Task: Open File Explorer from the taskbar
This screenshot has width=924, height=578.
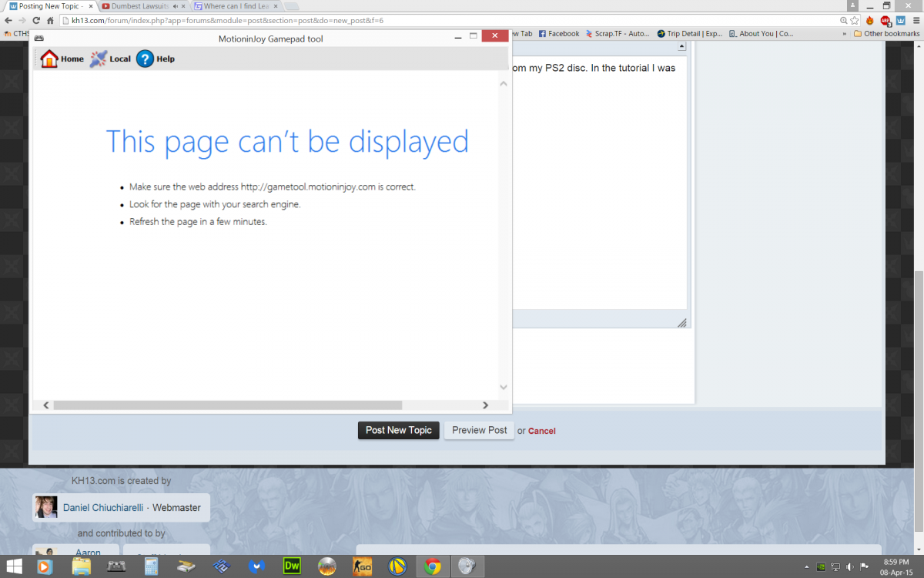Action: pyautogui.click(x=82, y=566)
